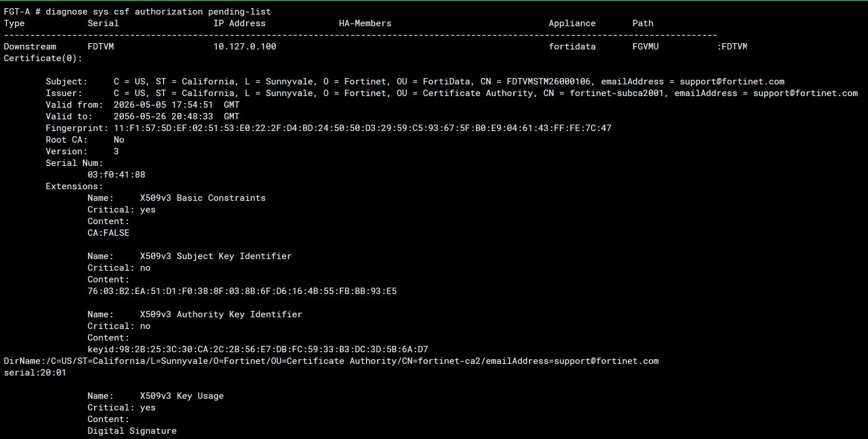Click the 'Certificate(0):' line

(43, 58)
